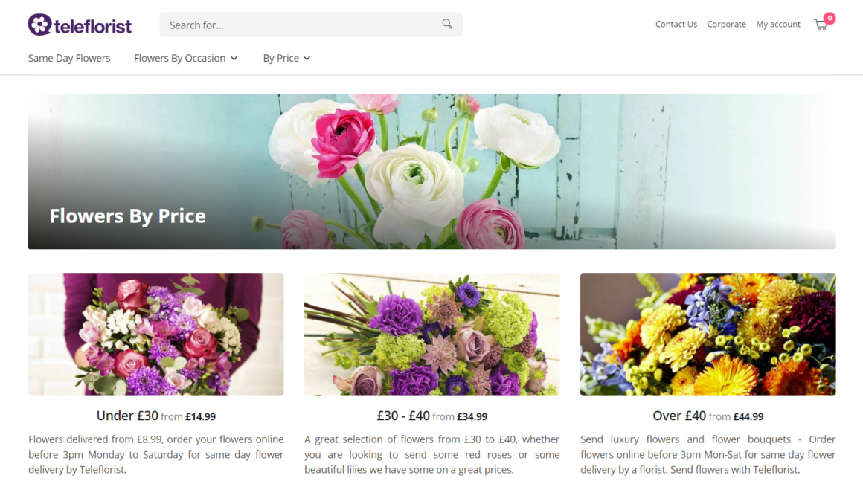Screen dimensions: 863x504
Task: Open the shopping cart icon
Action: click(820, 25)
